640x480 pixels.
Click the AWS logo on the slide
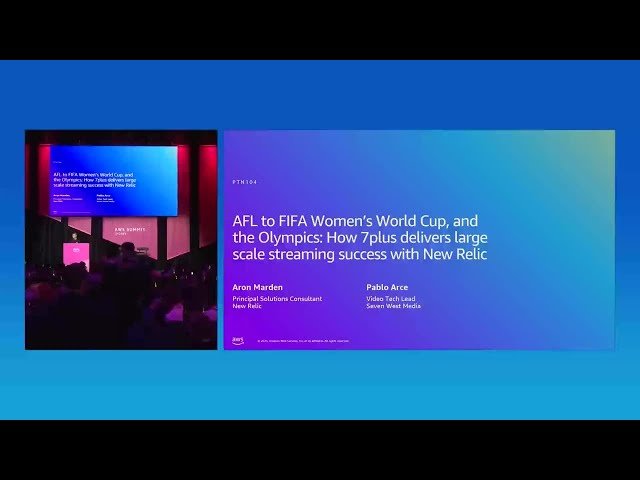pyautogui.click(x=238, y=340)
